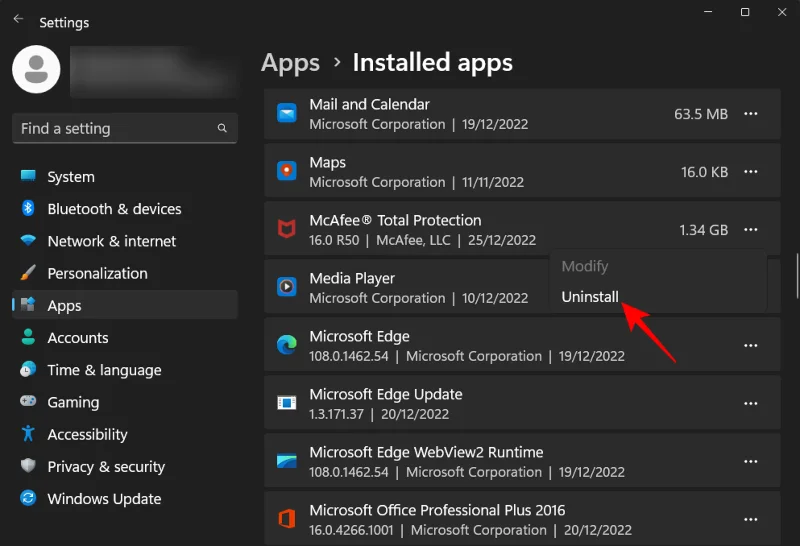Open more options for Microsoft Edge Update
Screen dimensions: 800x546
tap(751, 404)
